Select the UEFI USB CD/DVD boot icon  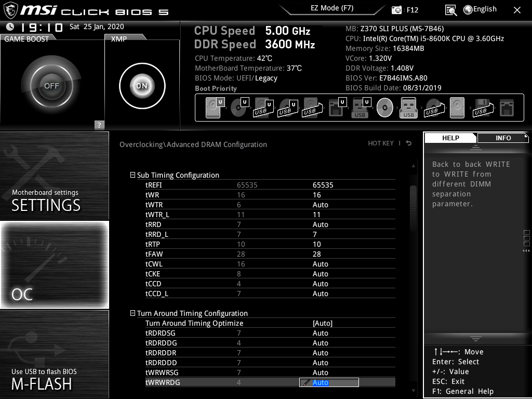(x=288, y=108)
